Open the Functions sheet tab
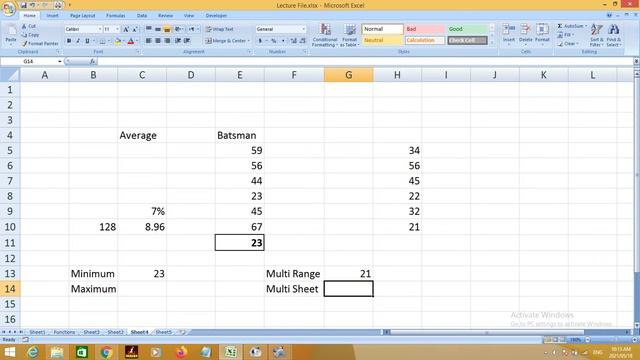The image size is (640, 360). 64,332
